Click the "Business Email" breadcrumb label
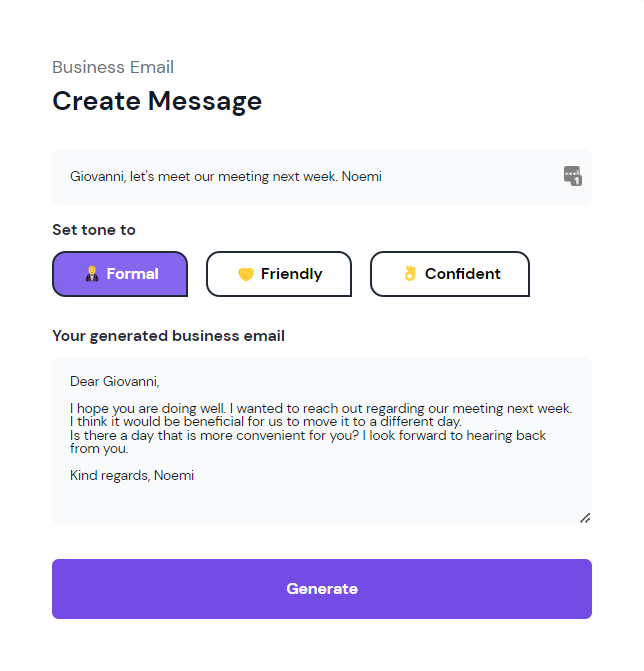 click(x=113, y=67)
